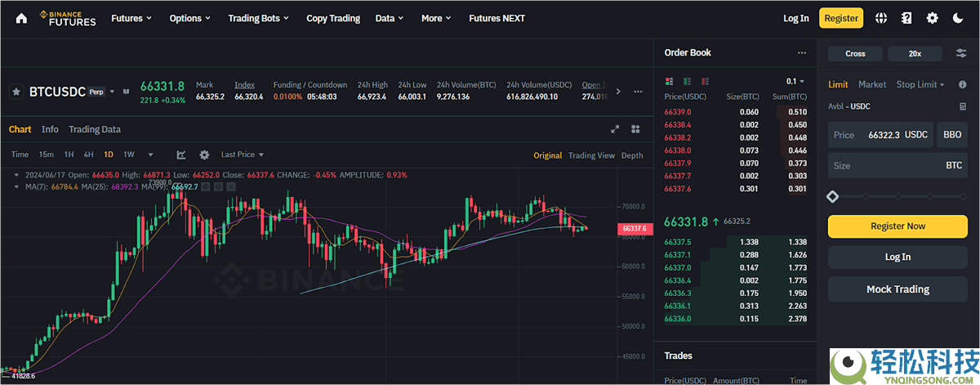Viewport: 980px width, 385px height.
Task: Select the Market order tab
Action: pos(872,84)
